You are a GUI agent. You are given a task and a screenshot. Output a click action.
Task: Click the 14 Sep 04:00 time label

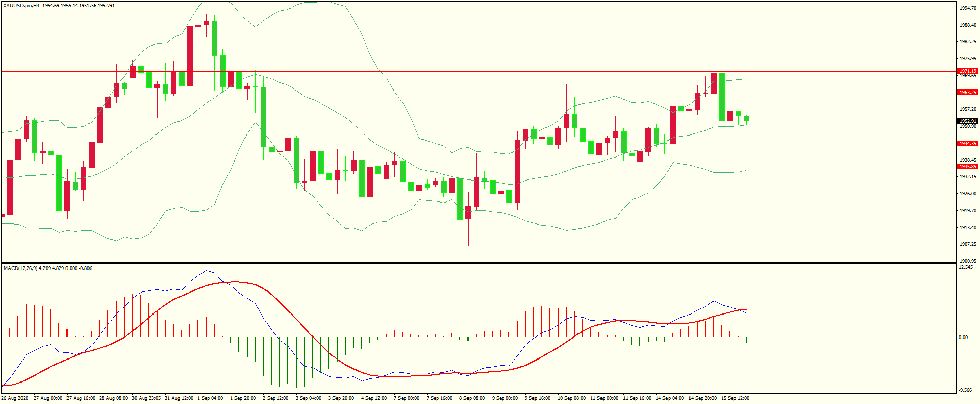click(x=670, y=398)
